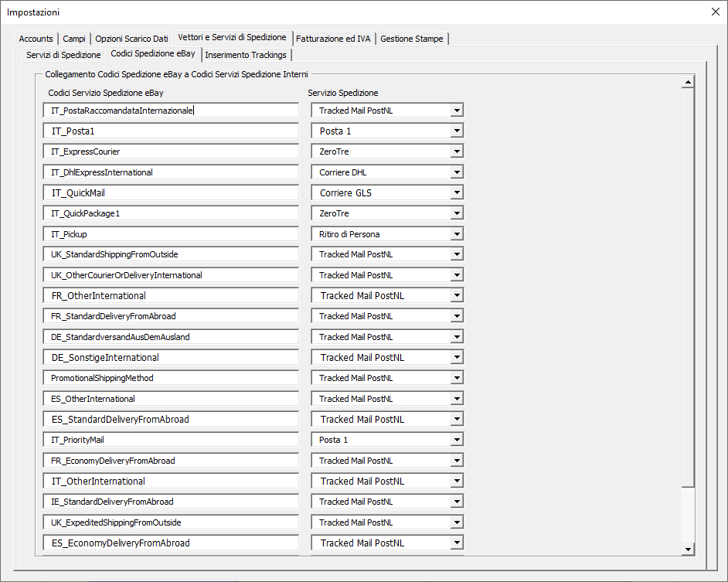Screen dimensions: 728x582
Task: Expand service dropdown for FR_OtherInternational
Action: coord(457,295)
